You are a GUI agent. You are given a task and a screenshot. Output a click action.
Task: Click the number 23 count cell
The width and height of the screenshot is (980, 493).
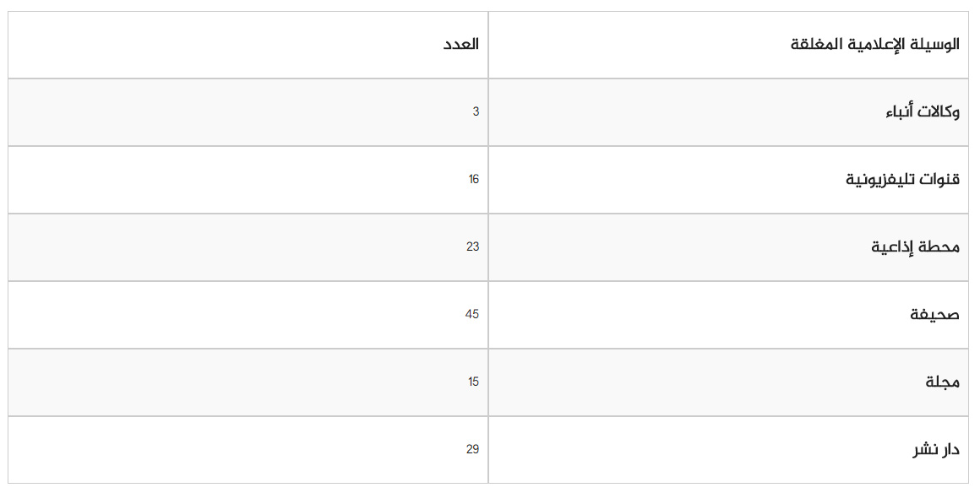pos(472,247)
